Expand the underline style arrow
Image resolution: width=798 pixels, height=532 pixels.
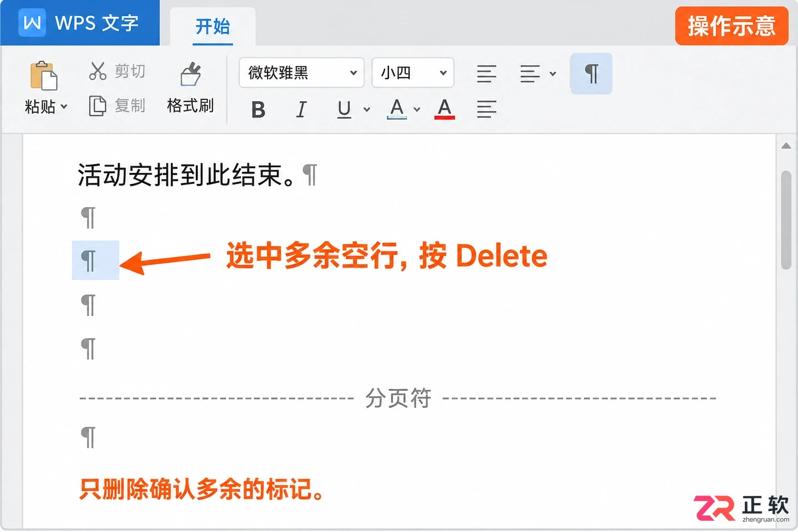click(x=366, y=109)
